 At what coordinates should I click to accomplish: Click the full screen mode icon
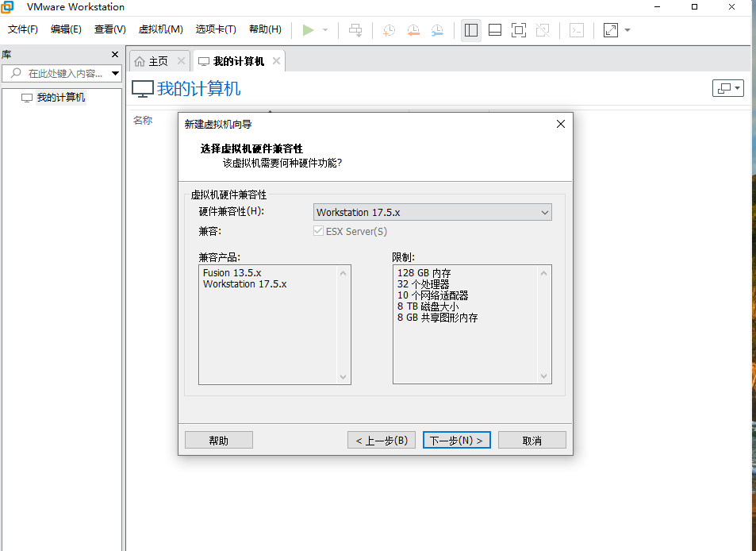(x=519, y=30)
